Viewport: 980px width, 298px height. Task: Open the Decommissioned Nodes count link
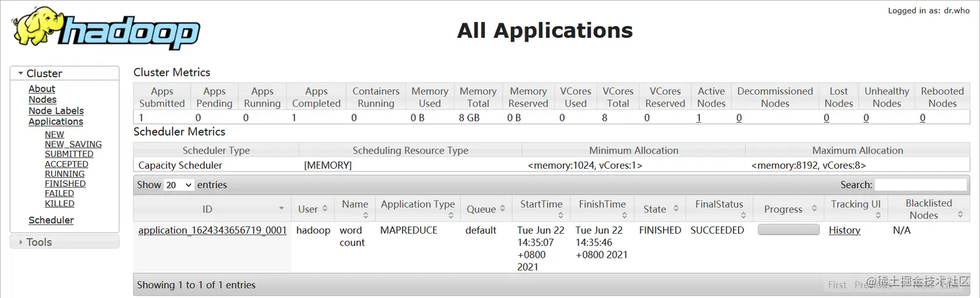(739, 118)
